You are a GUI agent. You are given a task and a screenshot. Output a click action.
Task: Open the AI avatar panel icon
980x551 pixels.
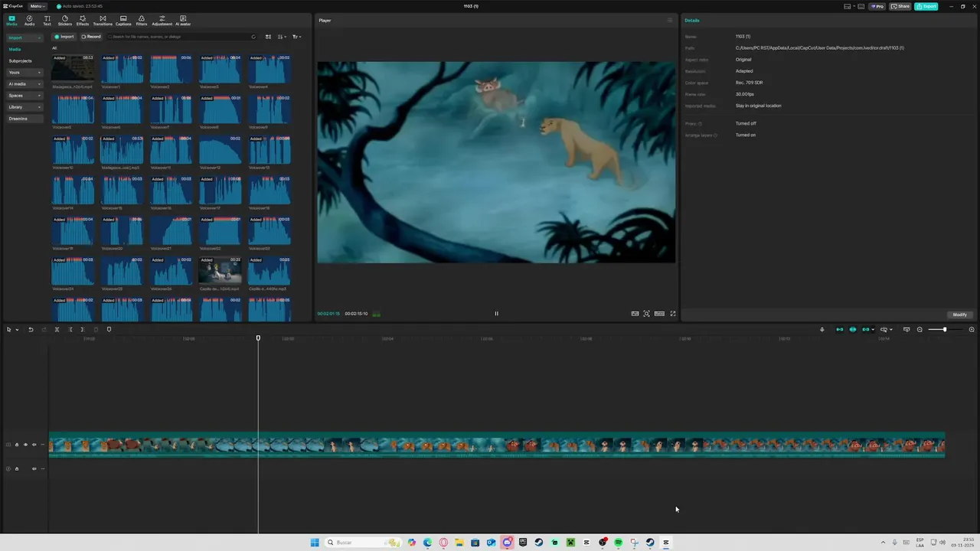click(183, 20)
